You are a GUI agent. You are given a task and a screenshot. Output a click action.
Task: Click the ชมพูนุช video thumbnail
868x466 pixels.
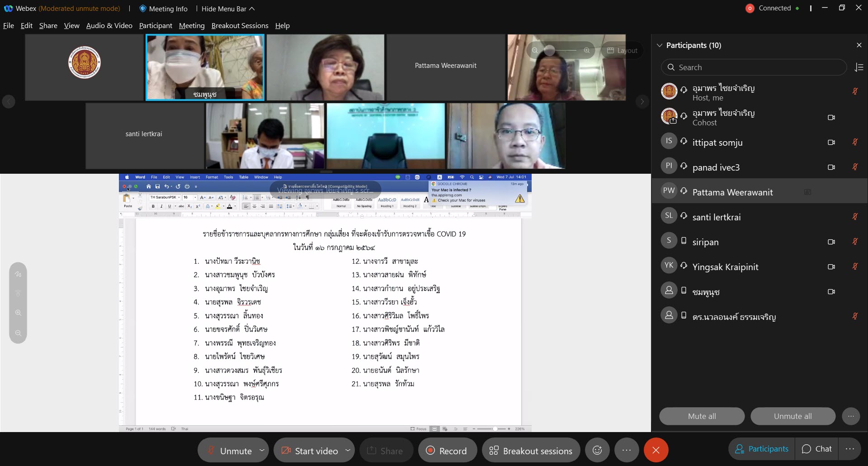[x=205, y=67]
